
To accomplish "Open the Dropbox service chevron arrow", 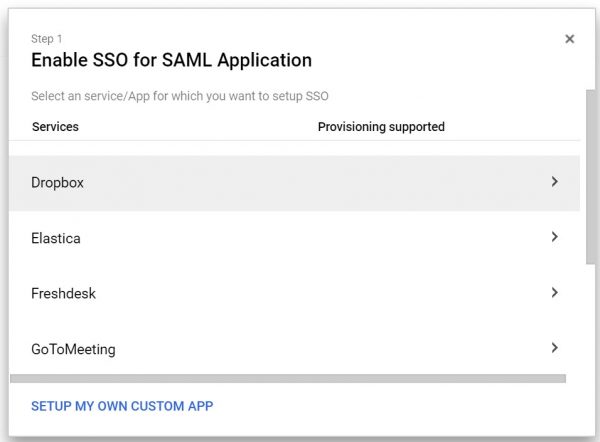I will coord(554,182).
